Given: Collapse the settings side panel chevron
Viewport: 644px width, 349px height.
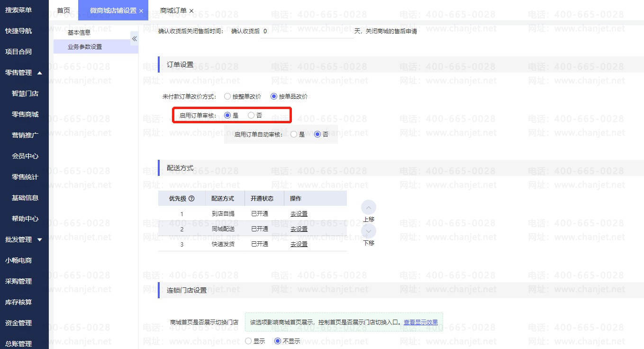Looking at the screenshot, I should coord(134,38).
